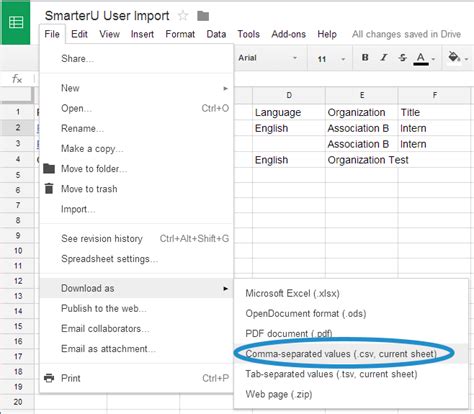Viewport: 474px width, 414px height.
Task: Open the Help menu
Action: coord(327,34)
